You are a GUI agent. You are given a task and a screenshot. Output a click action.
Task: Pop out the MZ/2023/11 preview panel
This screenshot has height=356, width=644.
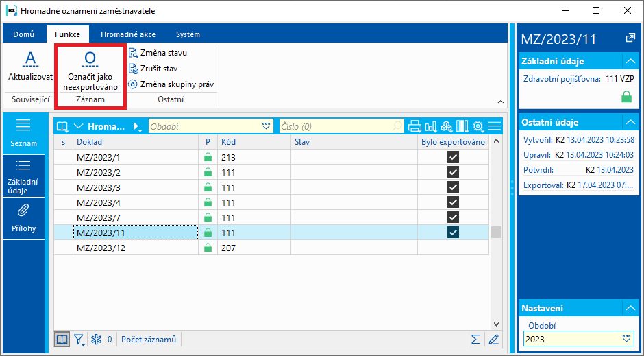tap(630, 38)
